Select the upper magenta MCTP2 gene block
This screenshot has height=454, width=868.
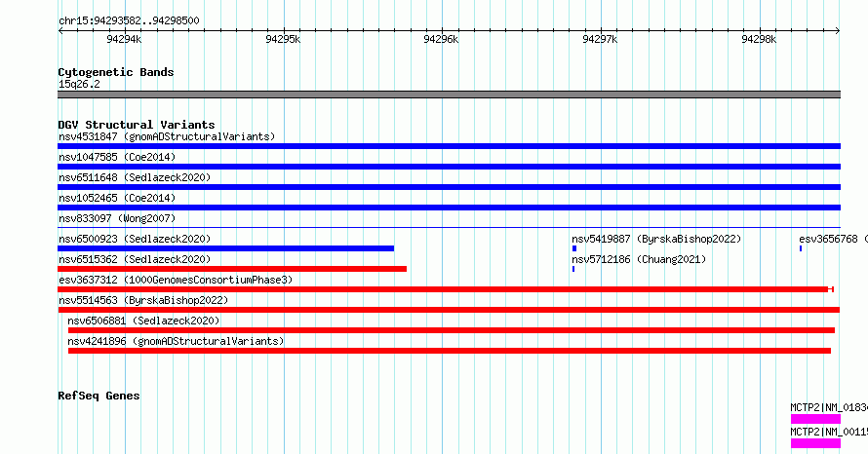point(815,419)
